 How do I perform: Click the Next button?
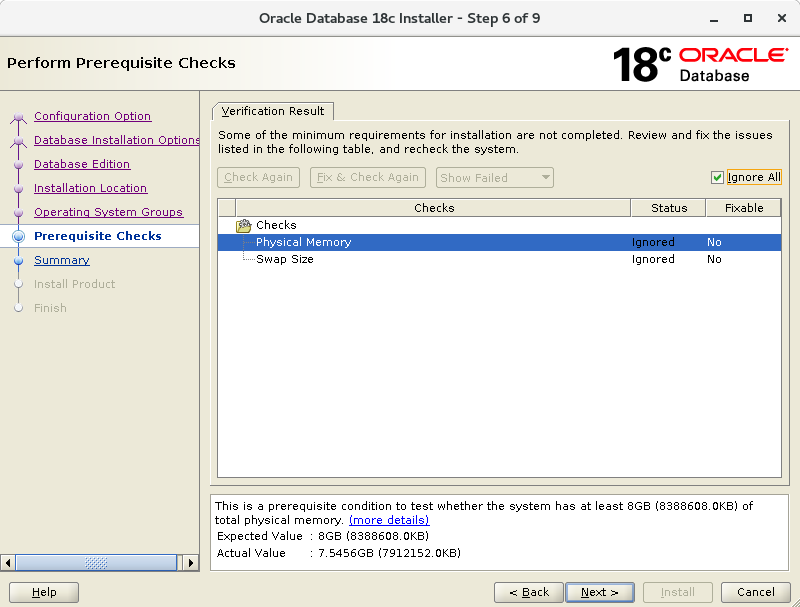click(x=600, y=592)
